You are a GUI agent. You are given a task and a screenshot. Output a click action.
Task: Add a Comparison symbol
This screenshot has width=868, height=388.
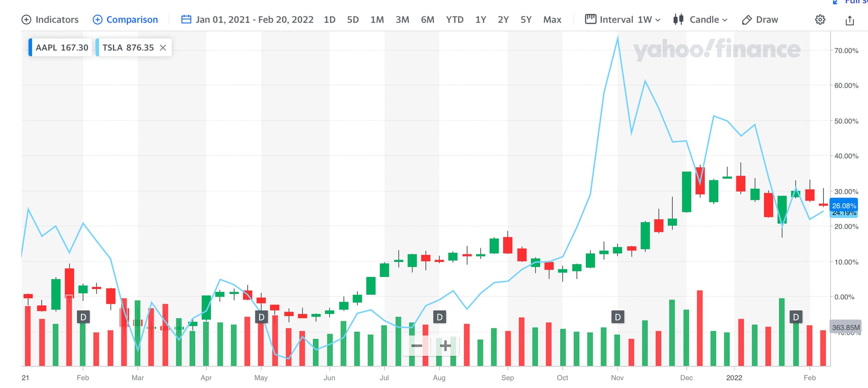pos(125,20)
